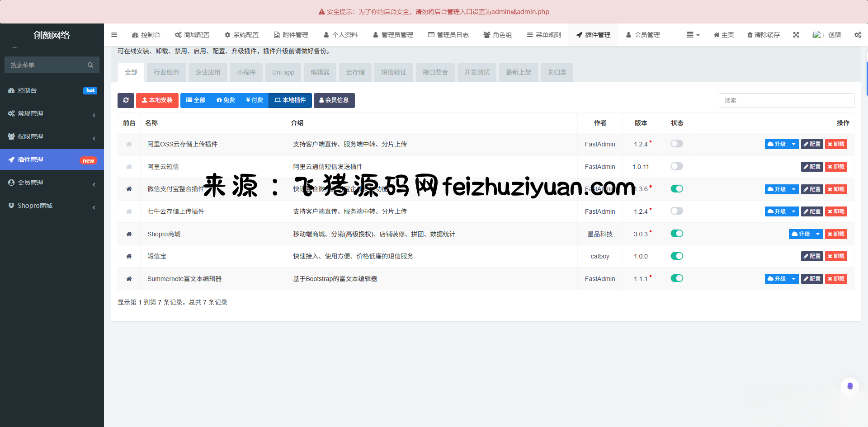Click inside the plugin search input field

pyautogui.click(x=787, y=100)
